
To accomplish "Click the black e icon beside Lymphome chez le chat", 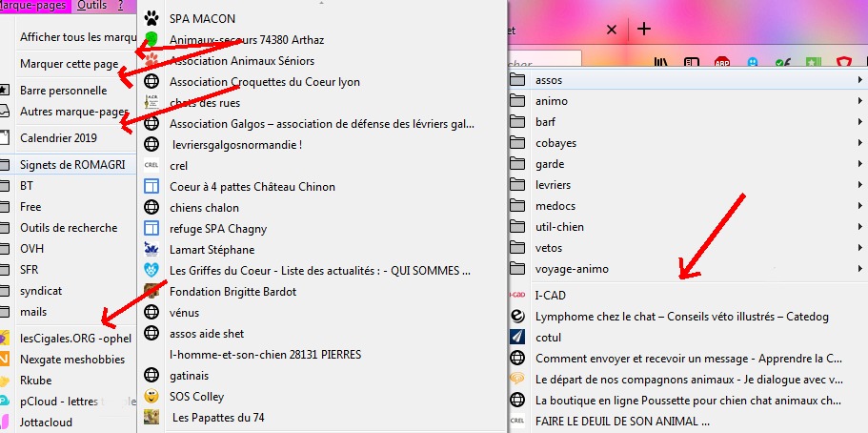I will [x=517, y=316].
